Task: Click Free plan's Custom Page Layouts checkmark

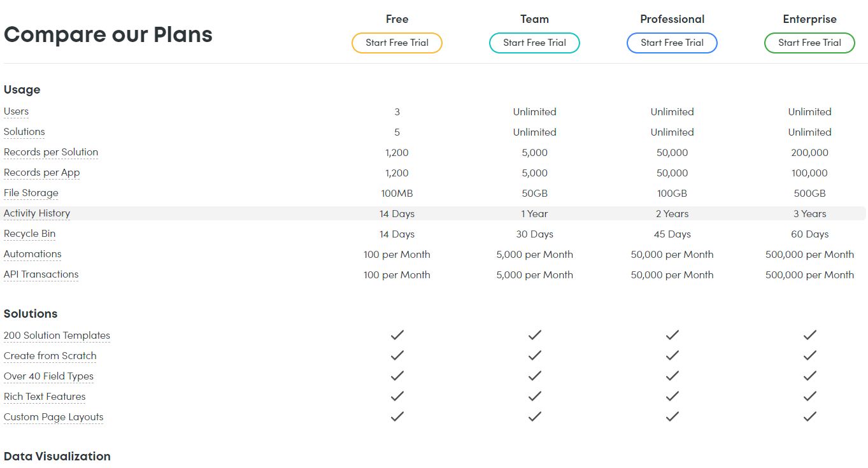Action: pos(397,416)
